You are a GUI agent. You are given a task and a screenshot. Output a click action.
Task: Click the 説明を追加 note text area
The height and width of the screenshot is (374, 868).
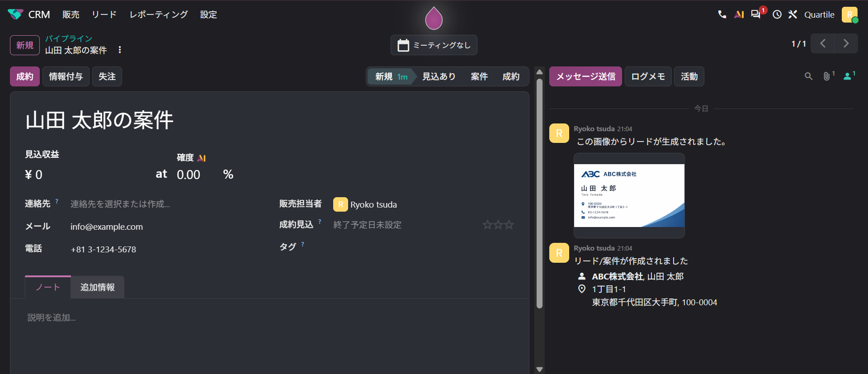269,317
